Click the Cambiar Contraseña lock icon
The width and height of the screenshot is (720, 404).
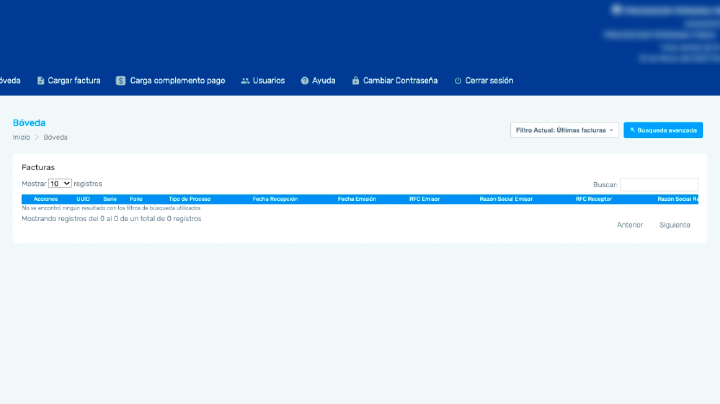[355, 80]
